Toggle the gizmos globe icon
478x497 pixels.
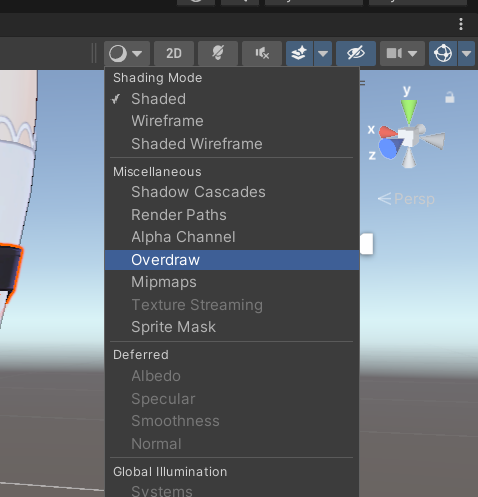(443, 53)
